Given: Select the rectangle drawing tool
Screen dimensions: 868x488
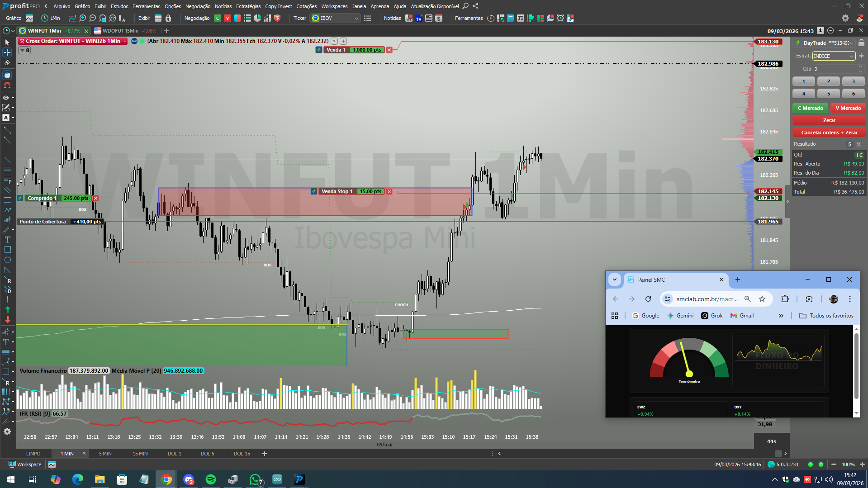Looking at the screenshot, I should click(7, 250).
